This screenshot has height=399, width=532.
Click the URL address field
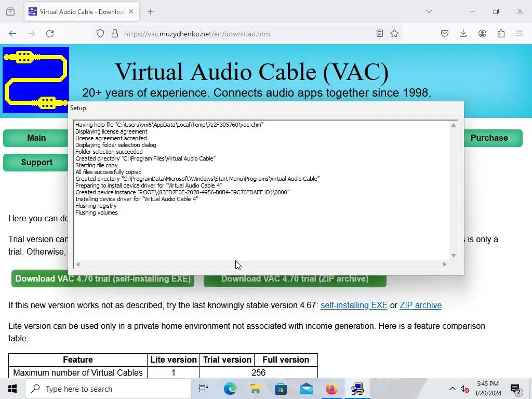[248, 34]
